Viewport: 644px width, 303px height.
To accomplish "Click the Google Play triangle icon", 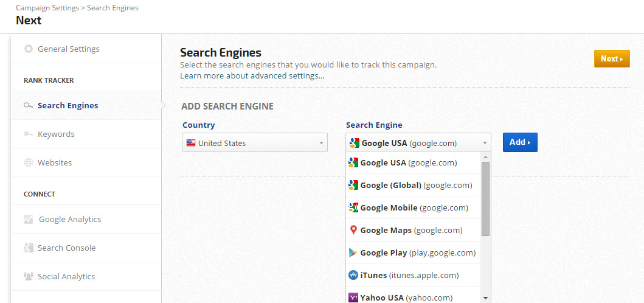I will coord(353,253).
